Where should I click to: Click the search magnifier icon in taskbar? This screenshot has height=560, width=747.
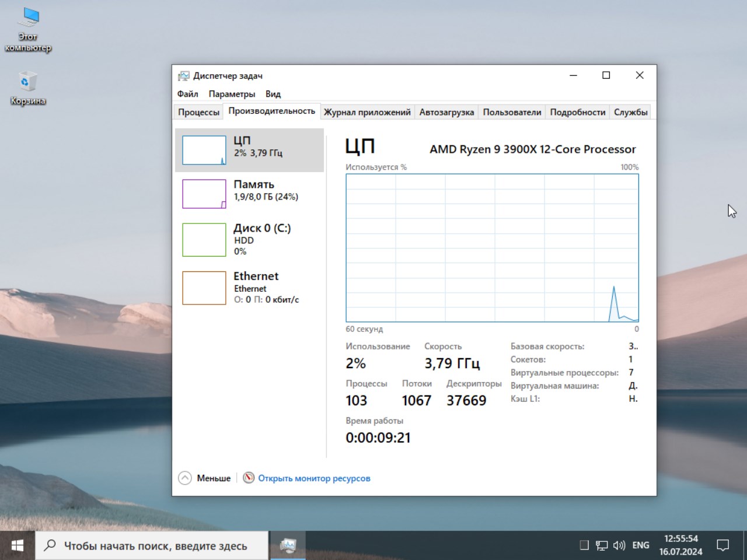[50, 545]
